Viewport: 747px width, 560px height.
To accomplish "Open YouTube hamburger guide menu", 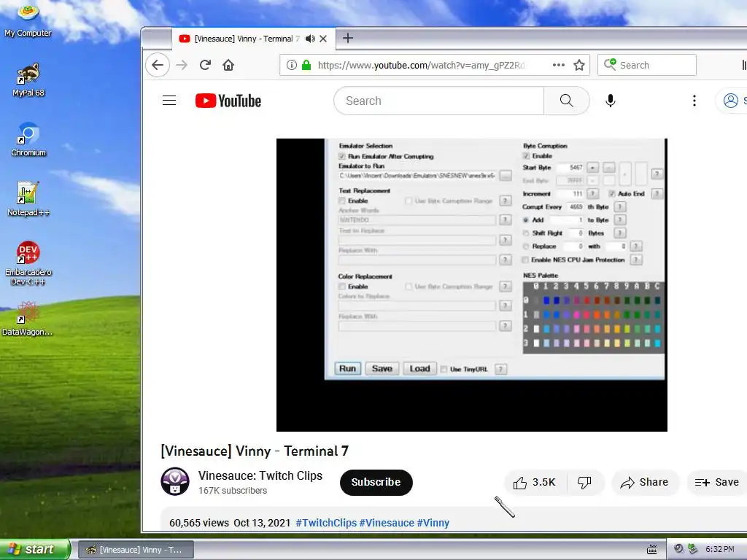I will pos(169,101).
